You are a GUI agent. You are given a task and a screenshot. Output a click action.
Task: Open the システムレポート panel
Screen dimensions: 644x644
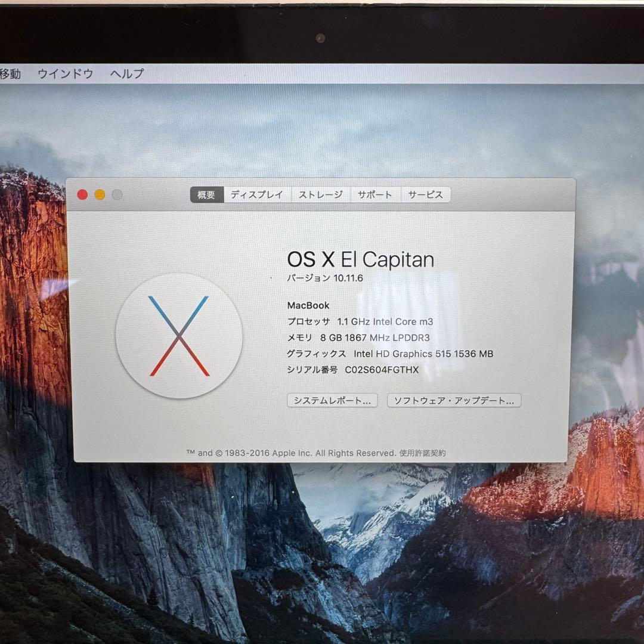point(332,400)
